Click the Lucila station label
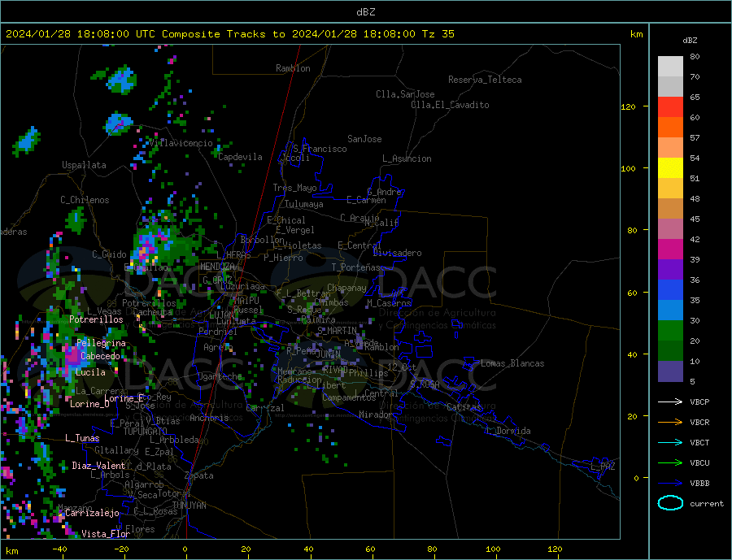Screen dimensions: 732x560 90,372
